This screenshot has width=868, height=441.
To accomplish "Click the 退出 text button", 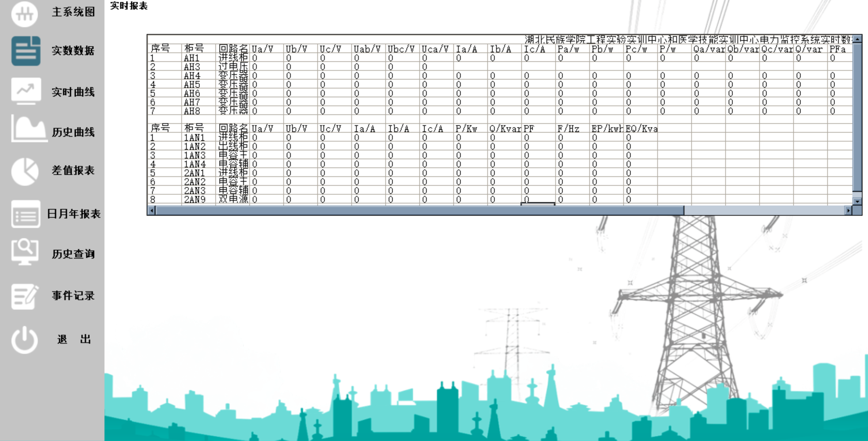I will [x=74, y=339].
